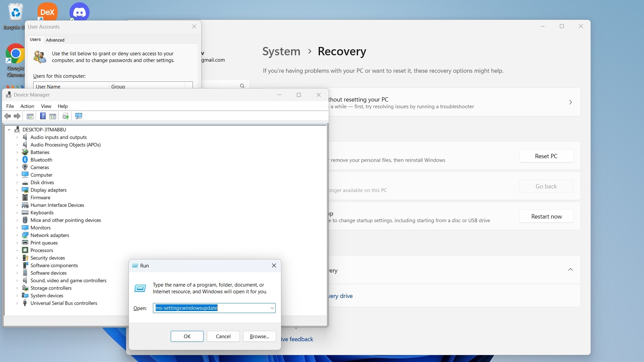Open the Action menu in Device Manager
Viewport: 644px width, 362px height.
pyautogui.click(x=27, y=106)
